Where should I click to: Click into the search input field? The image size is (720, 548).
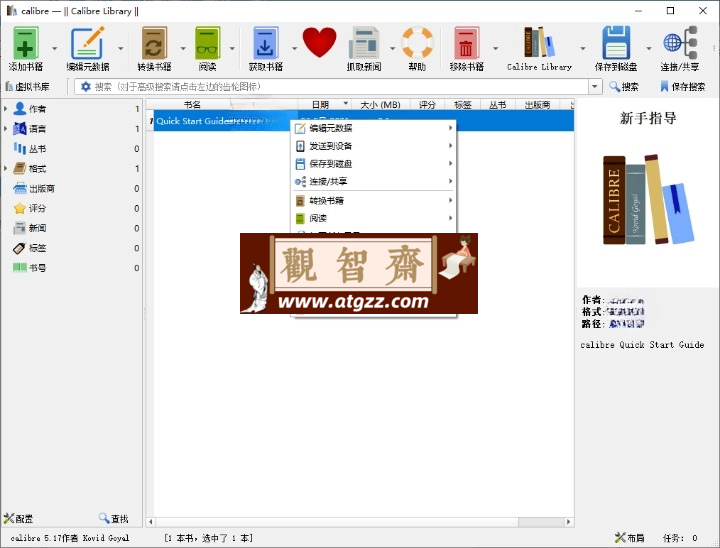[x=340, y=86]
